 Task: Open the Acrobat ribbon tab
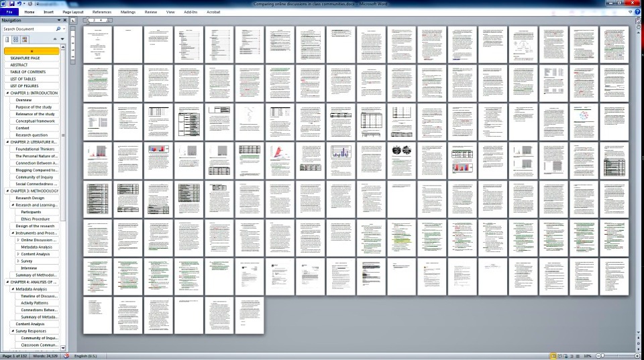pyautogui.click(x=213, y=12)
